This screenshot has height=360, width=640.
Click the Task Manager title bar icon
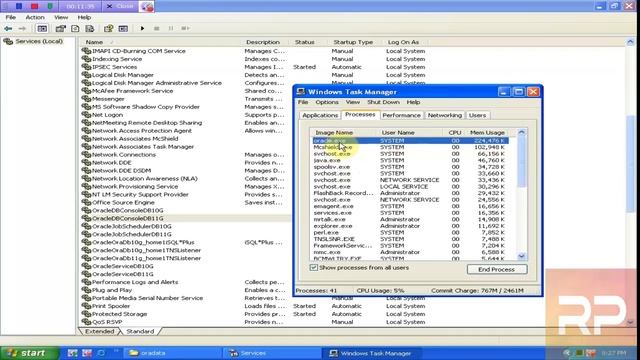coord(301,91)
